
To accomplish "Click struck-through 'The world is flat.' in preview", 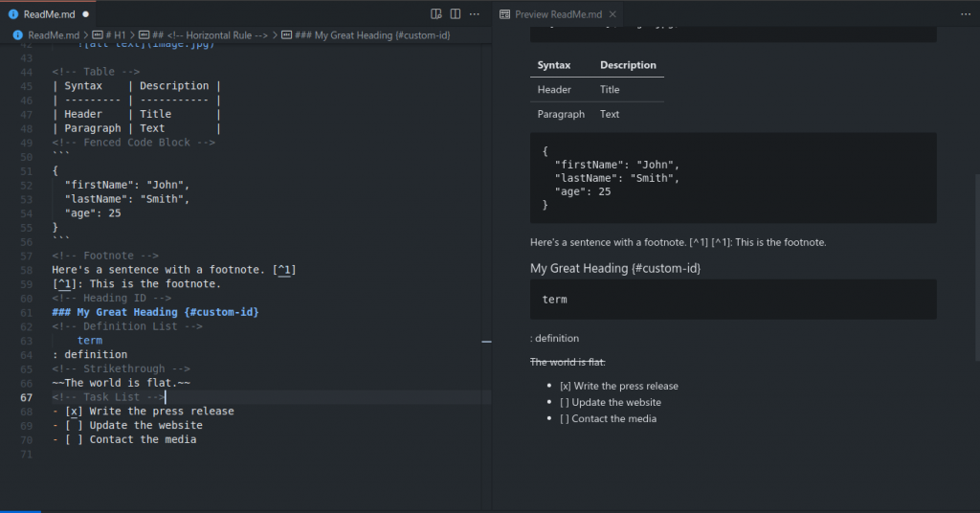I will (x=568, y=362).
